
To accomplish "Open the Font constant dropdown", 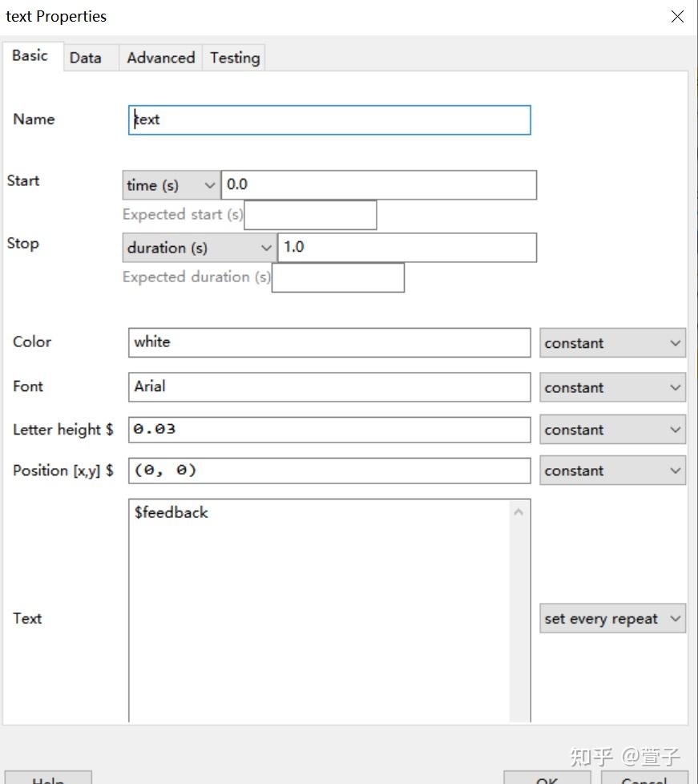I will (x=612, y=388).
